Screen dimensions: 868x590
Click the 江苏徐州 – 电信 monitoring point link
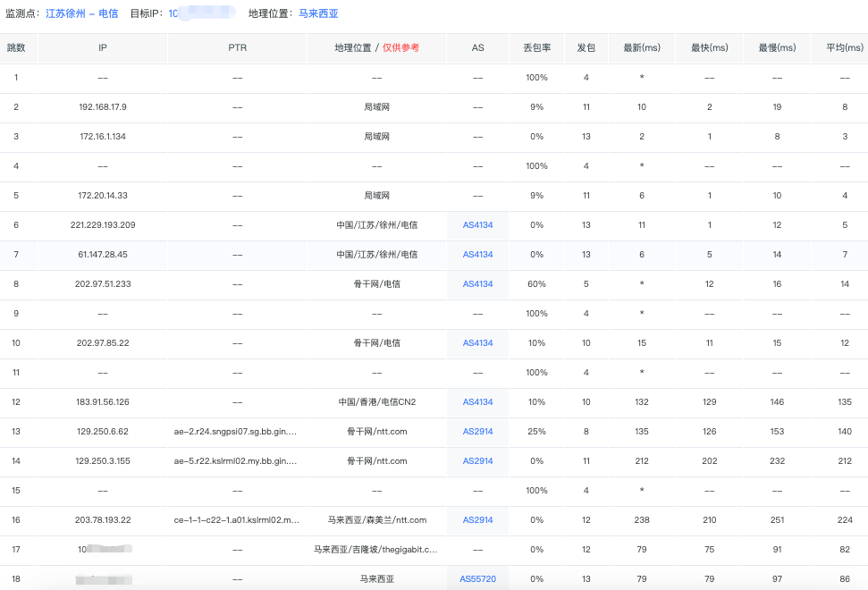81,13
